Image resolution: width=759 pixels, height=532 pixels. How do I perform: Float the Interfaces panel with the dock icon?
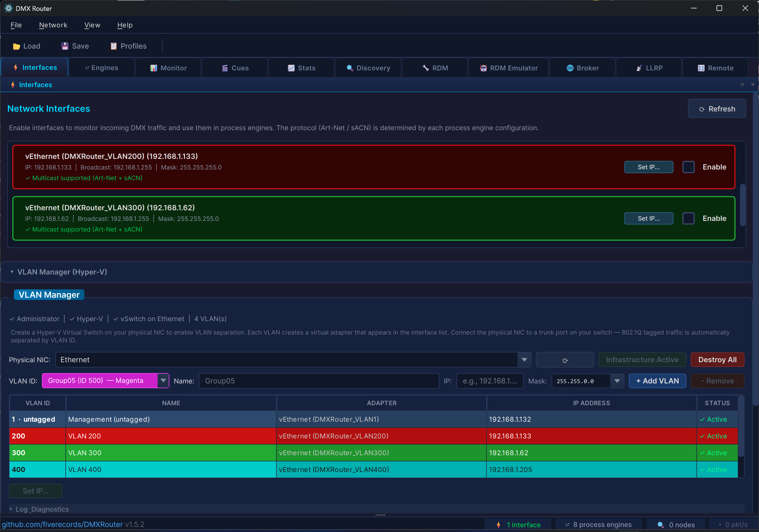tap(742, 85)
